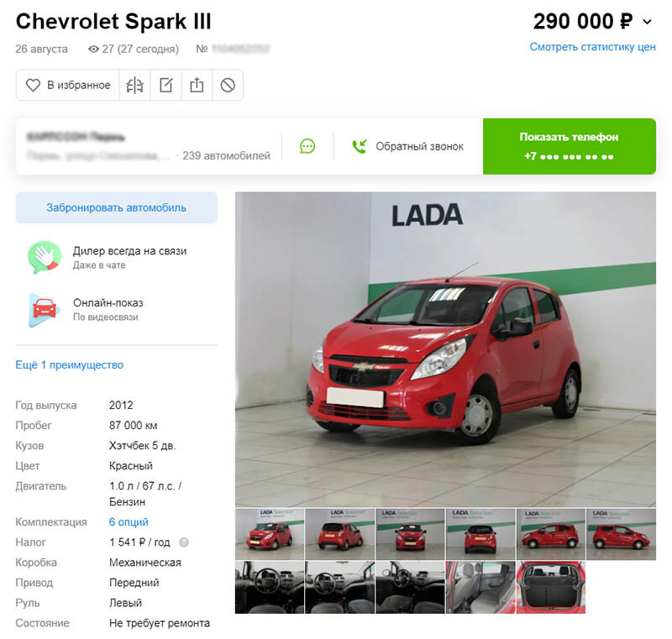Click Забронировать автомобиль button

pyautogui.click(x=117, y=207)
